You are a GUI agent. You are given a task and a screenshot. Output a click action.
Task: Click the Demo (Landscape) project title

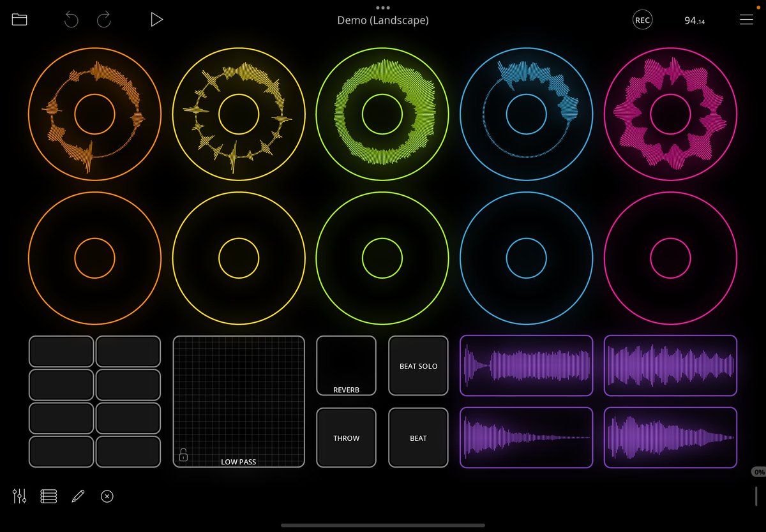383,20
